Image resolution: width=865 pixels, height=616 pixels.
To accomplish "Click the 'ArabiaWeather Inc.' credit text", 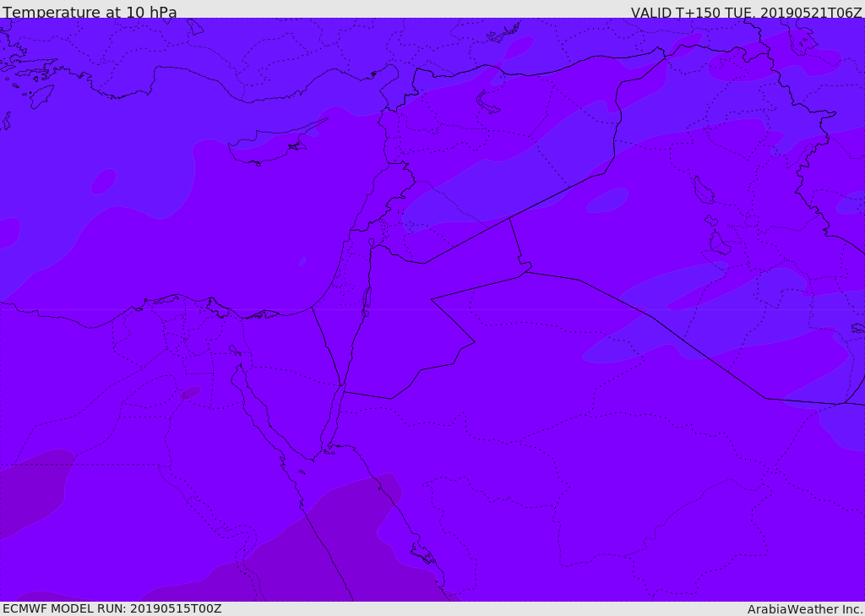I will [805, 609].
